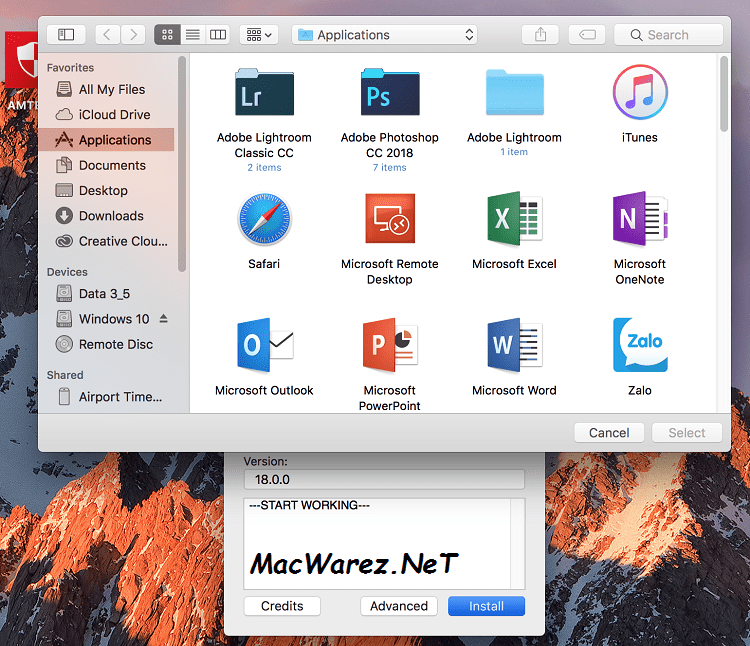Click Advanced in the patcher window
Screen dimensions: 750x646
(399, 606)
